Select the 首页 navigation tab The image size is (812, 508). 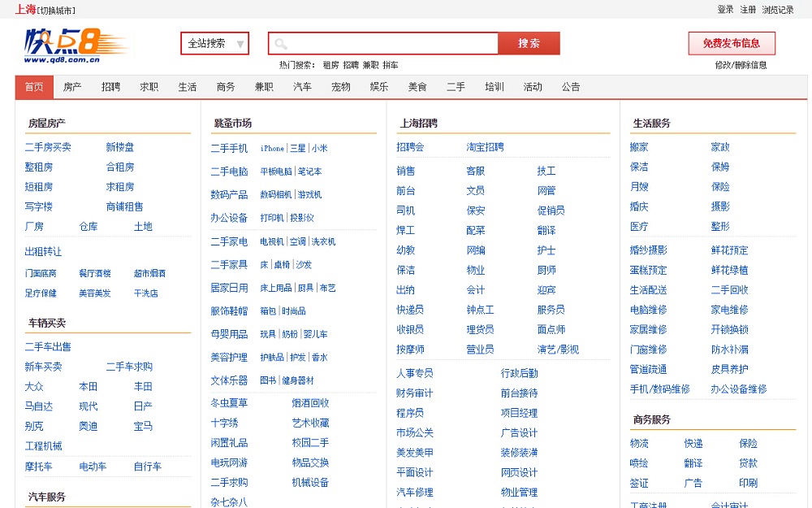[34, 87]
